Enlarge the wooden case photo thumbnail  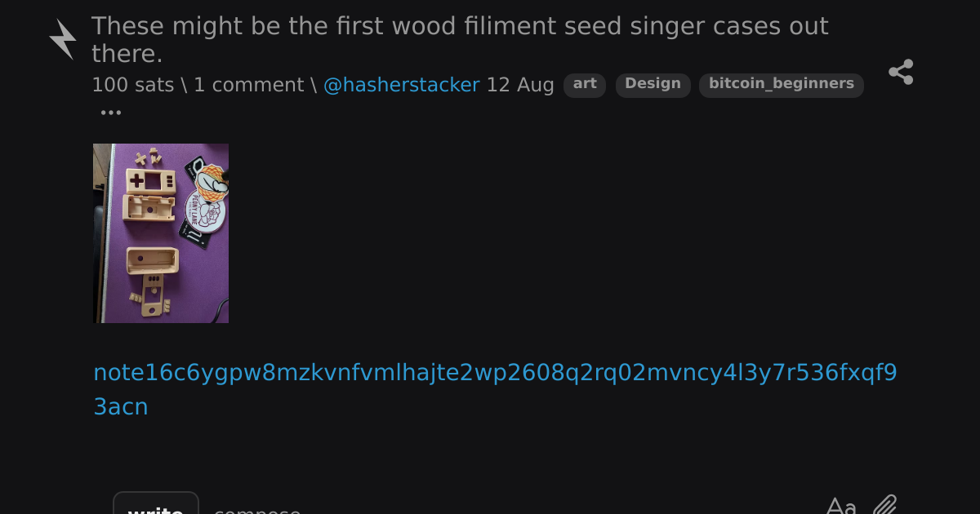click(x=161, y=233)
